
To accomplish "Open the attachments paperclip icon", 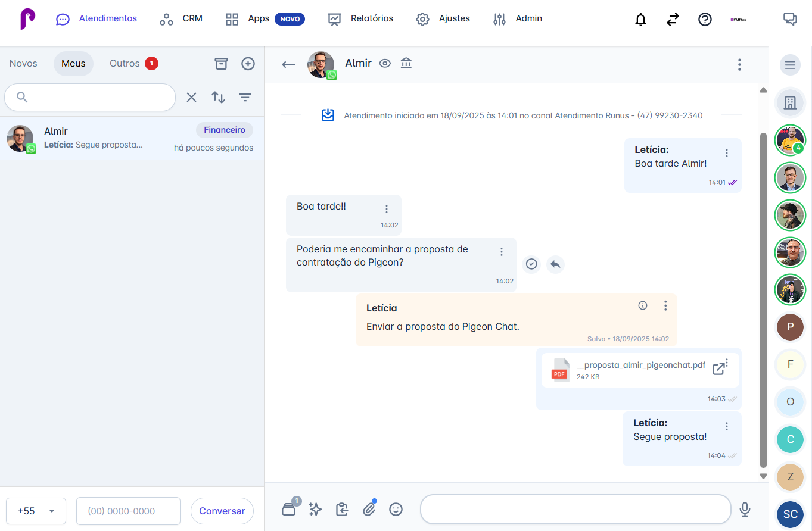I will point(369,509).
